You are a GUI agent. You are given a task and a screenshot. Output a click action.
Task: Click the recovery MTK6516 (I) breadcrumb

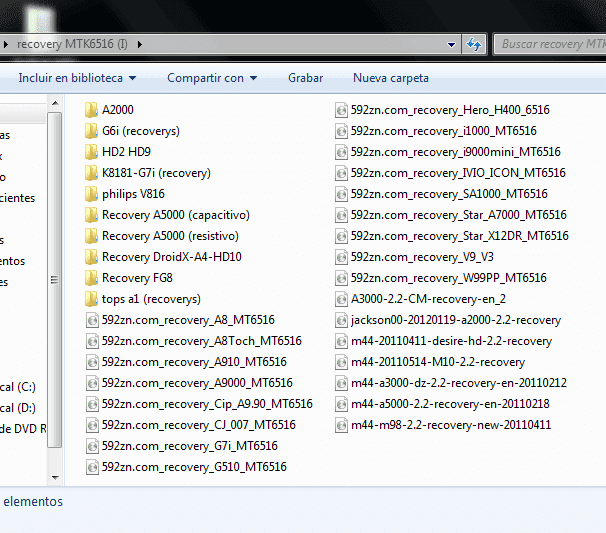pos(72,44)
